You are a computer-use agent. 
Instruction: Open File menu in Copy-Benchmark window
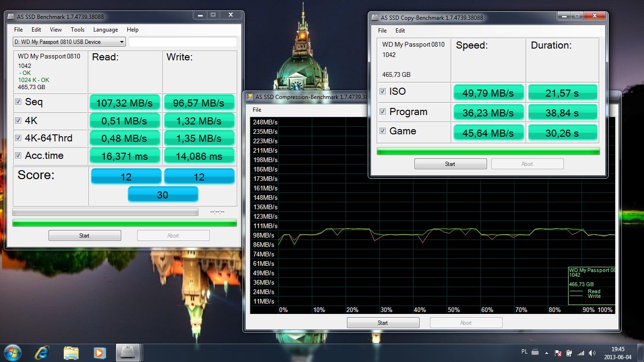click(x=382, y=31)
